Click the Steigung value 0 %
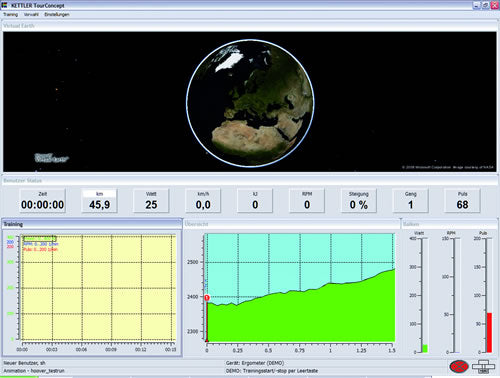The image size is (500, 378). pyautogui.click(x=359, y=205)
